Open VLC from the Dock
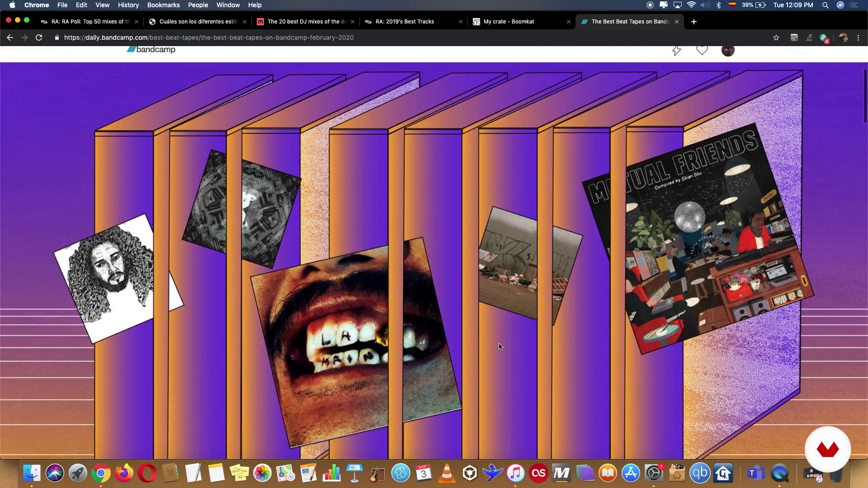Screen dimensions: 868x488 click(447, 473)
